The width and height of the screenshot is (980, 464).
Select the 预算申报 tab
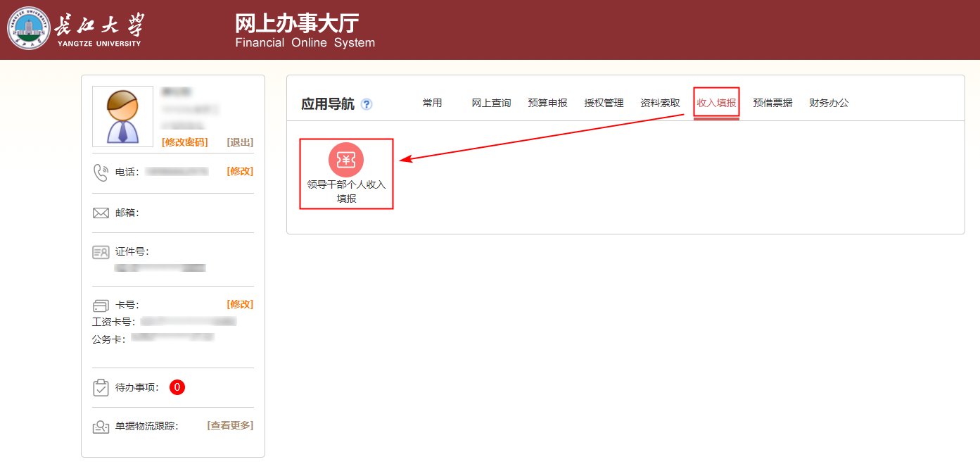point(547,103)
